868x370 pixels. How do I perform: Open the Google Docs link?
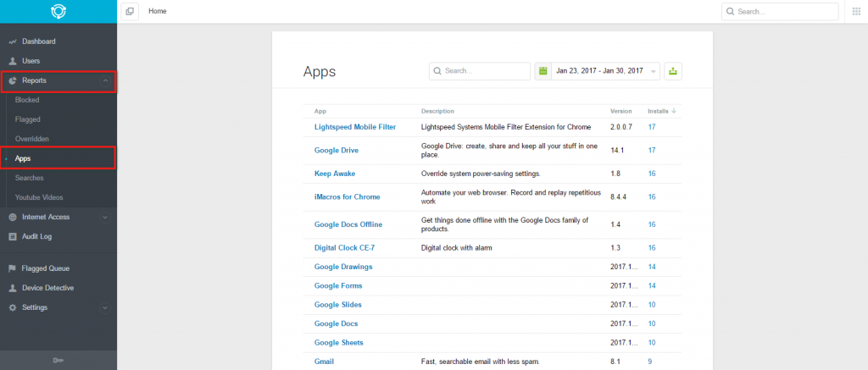336,323
